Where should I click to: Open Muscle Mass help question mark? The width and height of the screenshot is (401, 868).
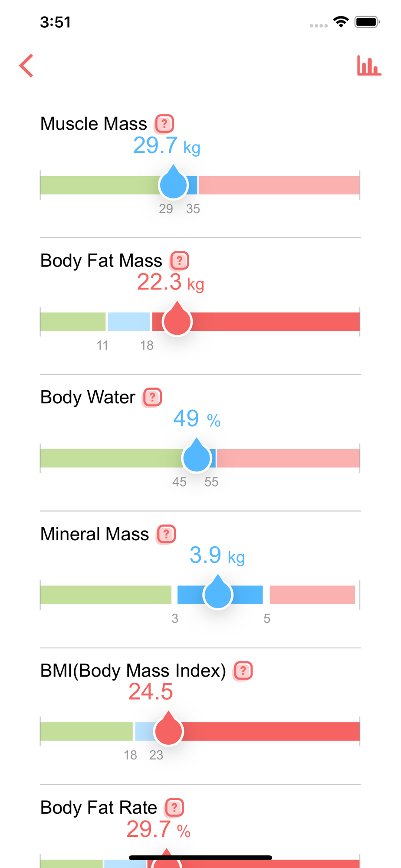tap(165, 124)
